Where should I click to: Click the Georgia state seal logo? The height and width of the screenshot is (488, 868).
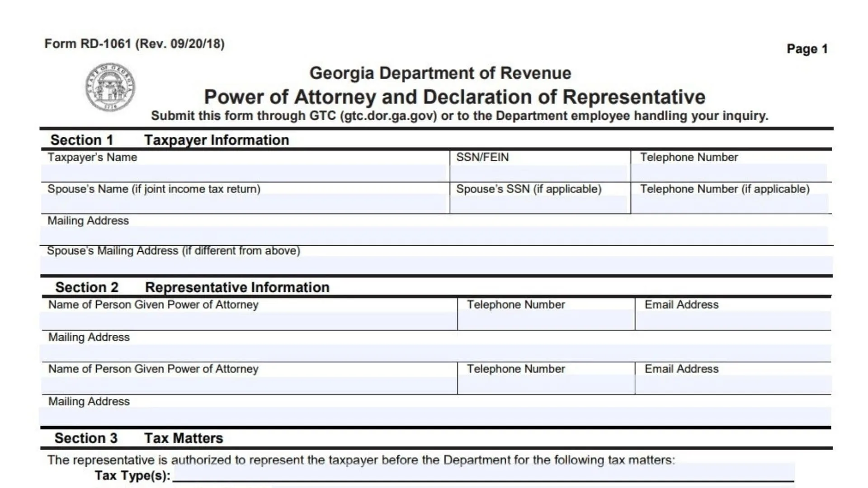pos(110,87)
